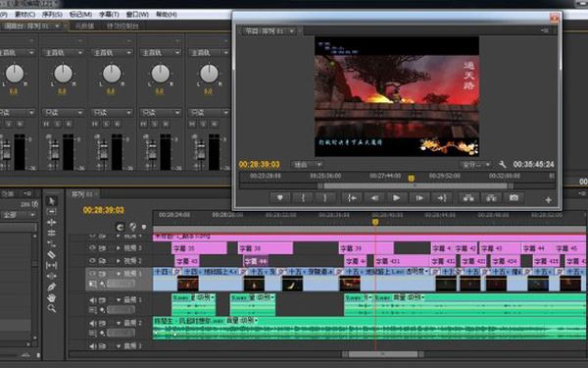Image resolution: width=588 pixels, height=368 pixels.
Task: Open 帮助(H) menu
Action: pyautogui.click(x=167, y=15)
